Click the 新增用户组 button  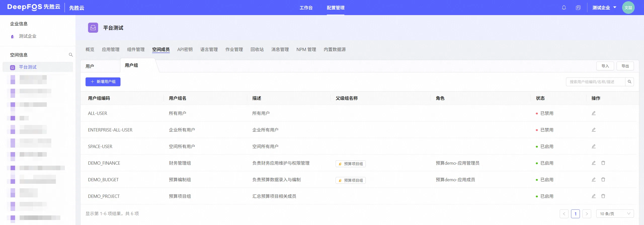[103, 82]
